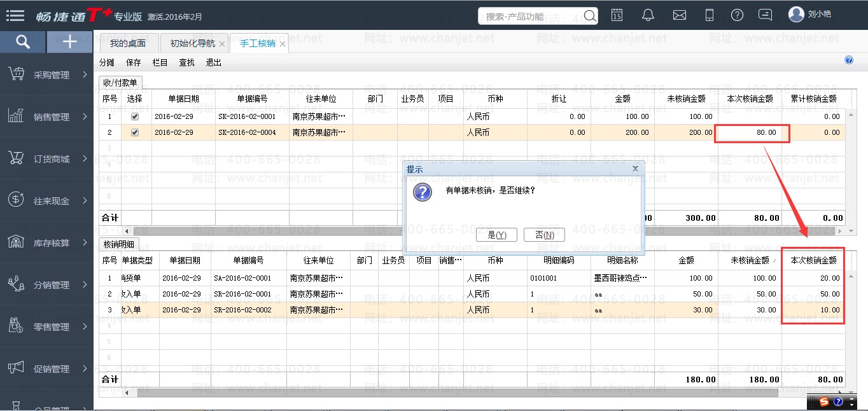This screenshot has height=411, width=868.
Task: Open the hamburger main menu icon
Action: [15, 15]
